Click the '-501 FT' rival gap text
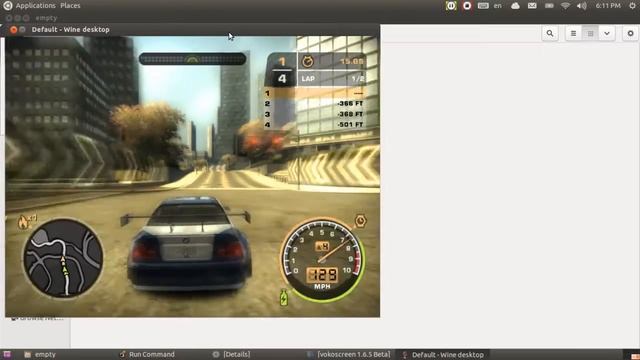Viewport: 640px width, 360px height. click(x=350, y=124)
